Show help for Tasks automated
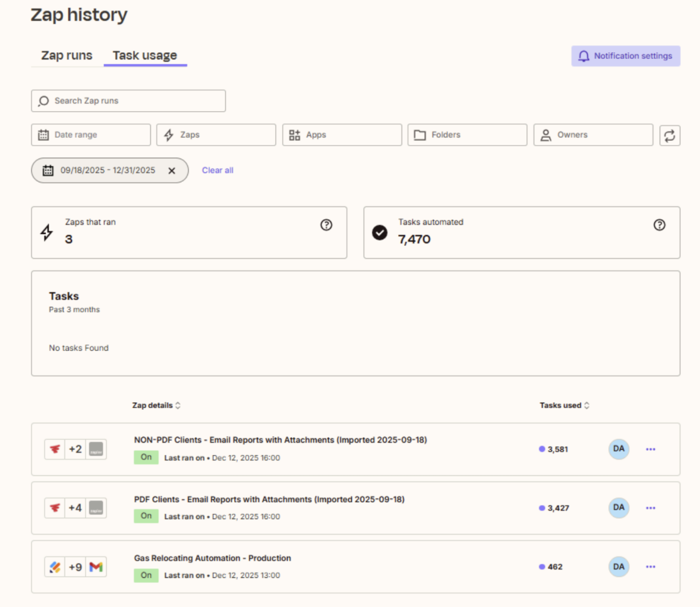The image size is (700, 607). click(660, 225)
